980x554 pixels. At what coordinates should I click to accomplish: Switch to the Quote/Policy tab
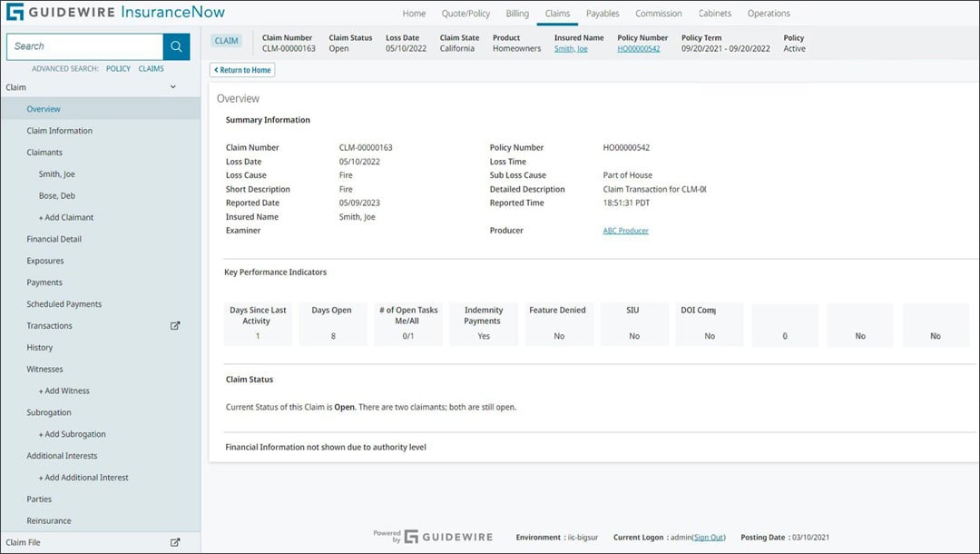(465, 14)
